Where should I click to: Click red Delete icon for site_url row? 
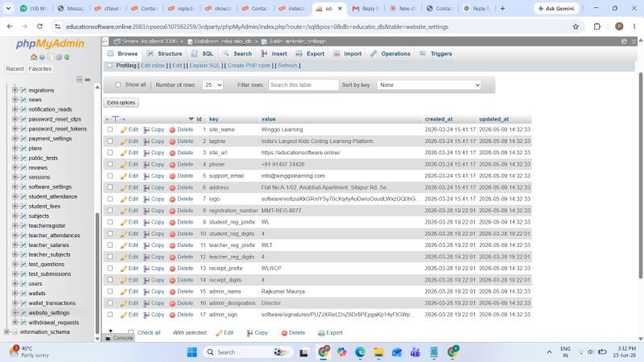click(x=172, y=153)
